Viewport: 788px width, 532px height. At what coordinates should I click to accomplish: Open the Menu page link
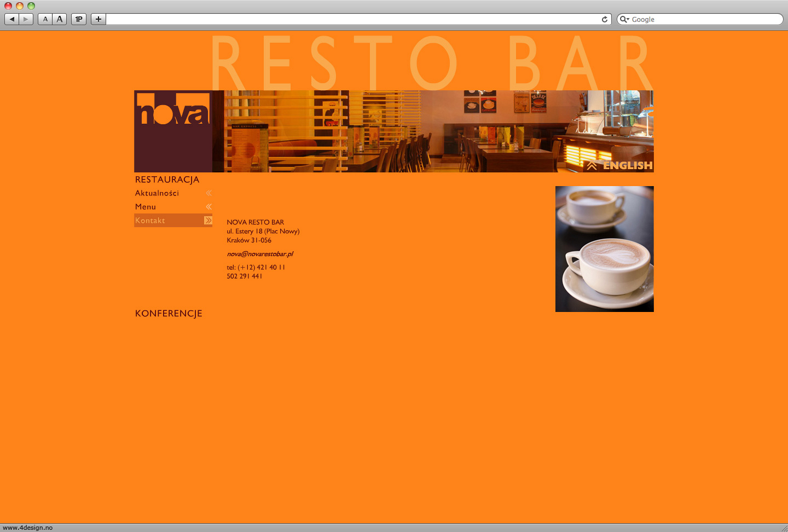click(x=146, y=207)
